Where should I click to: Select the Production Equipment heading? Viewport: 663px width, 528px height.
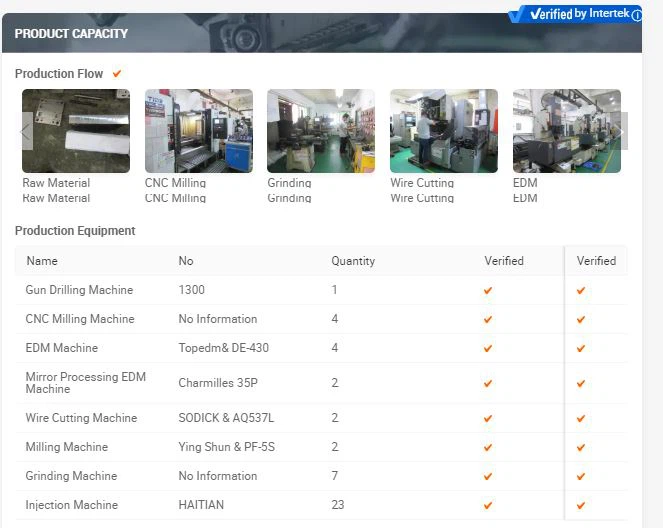coord(75,231)
